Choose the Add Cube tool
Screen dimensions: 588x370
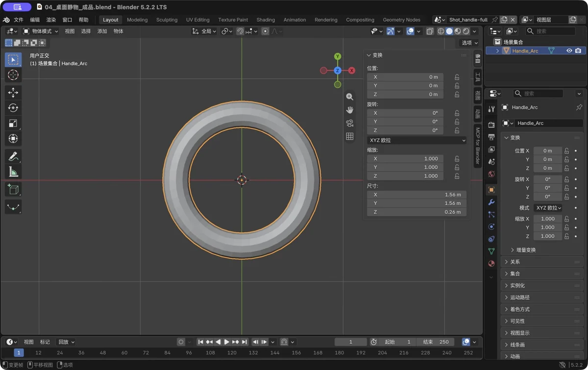click(13, 190)
